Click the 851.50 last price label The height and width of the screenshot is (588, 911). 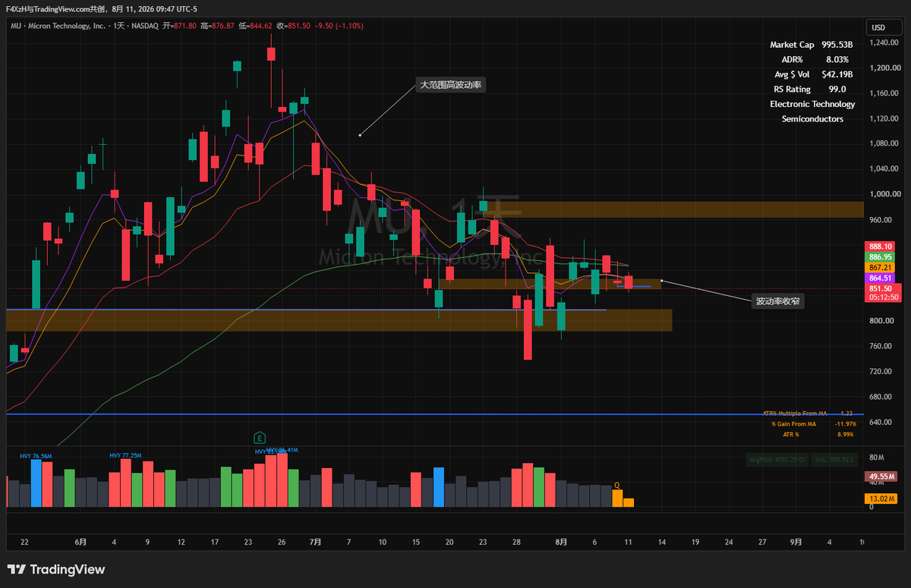[x=881, y=288]
